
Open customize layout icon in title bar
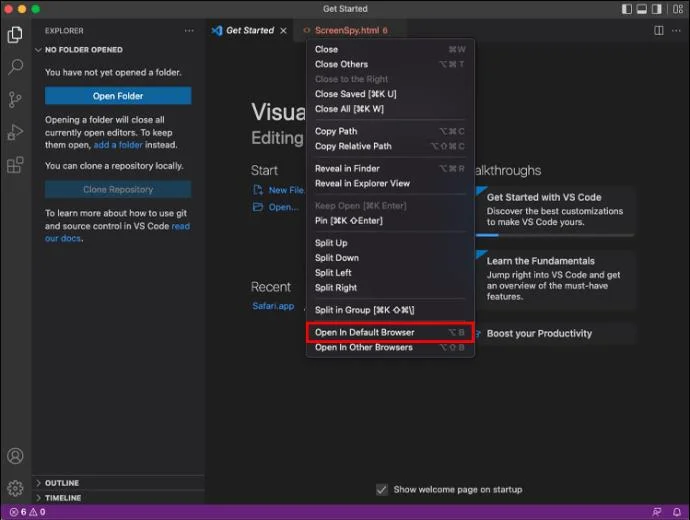click(678, 9)
